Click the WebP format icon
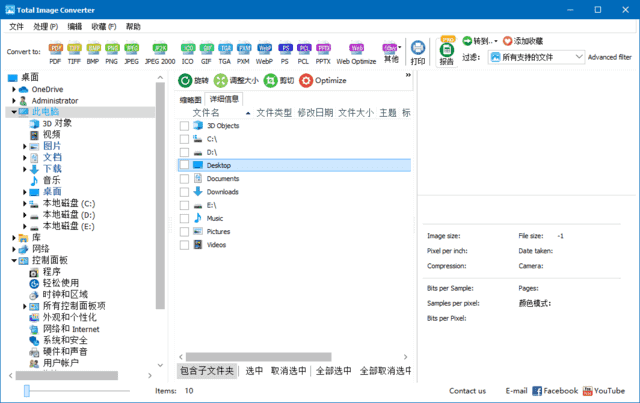The height and width of the screenshot is (403, 640). (x=265, y=51)
